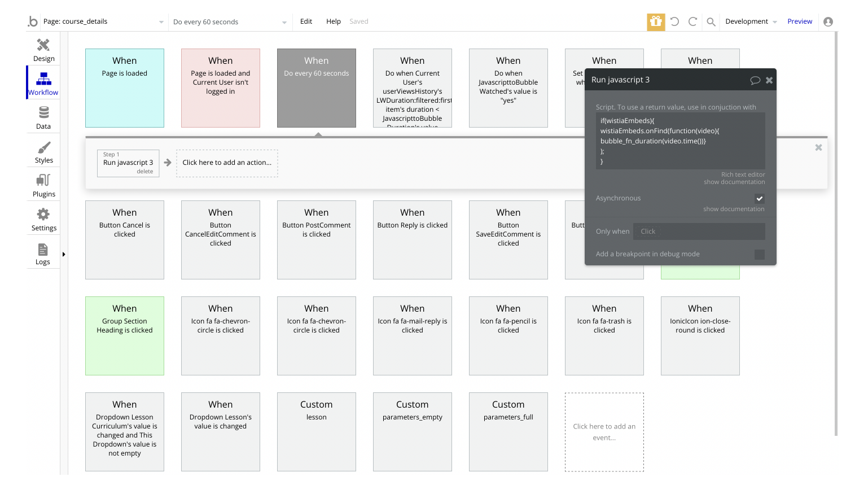Open the Settings gear in sidebar
Screen dimensions: 868x481
point(43,219)
